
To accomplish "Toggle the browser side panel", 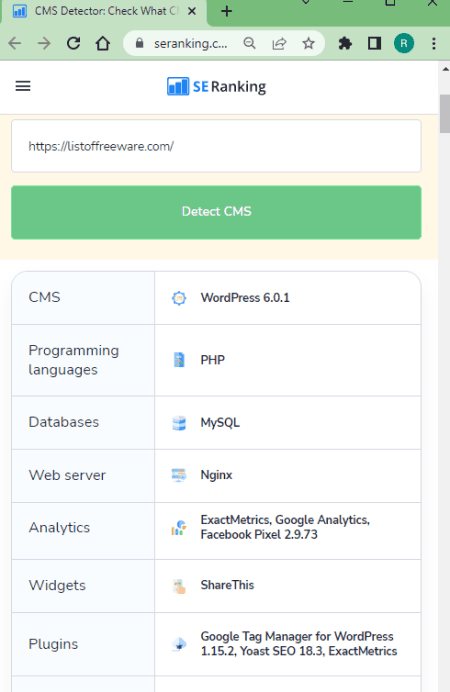I will coord(374,43).
